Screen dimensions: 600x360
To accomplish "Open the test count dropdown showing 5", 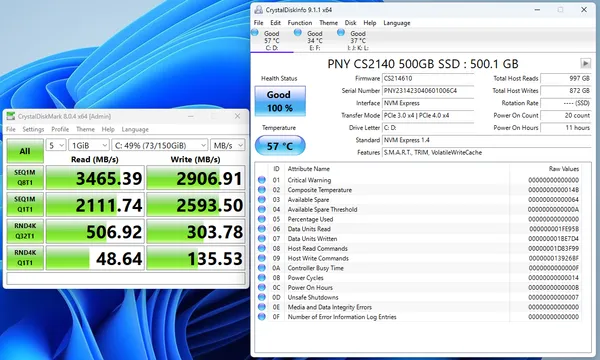I will pyautogui.click(x=56, y=145).
